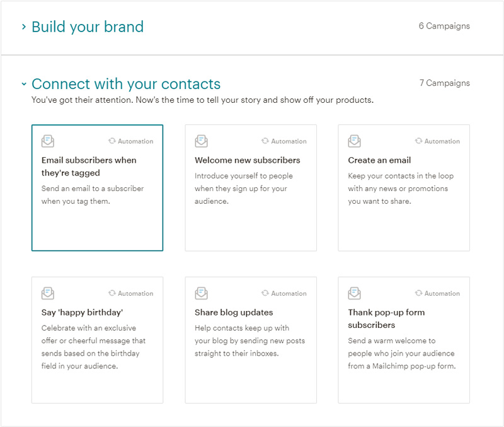Click envelope icon on 'Say happy birthday' card

click(48, 293)
